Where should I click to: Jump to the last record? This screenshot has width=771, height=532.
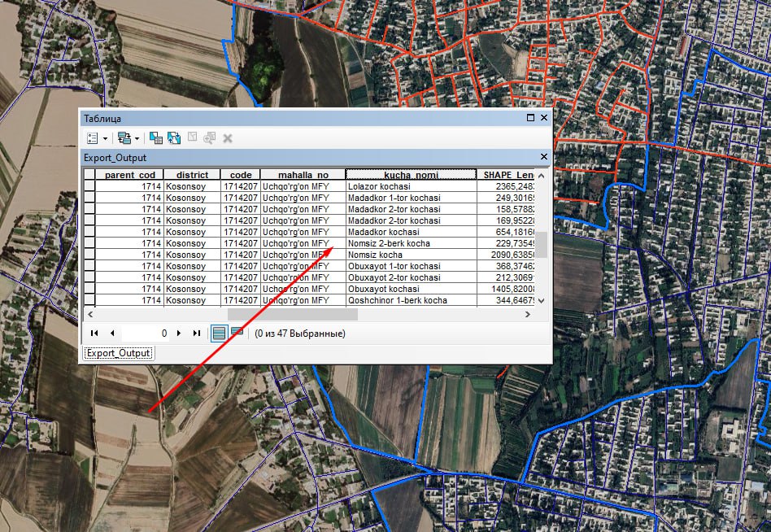pyautogui.click(x=196, y=333)
